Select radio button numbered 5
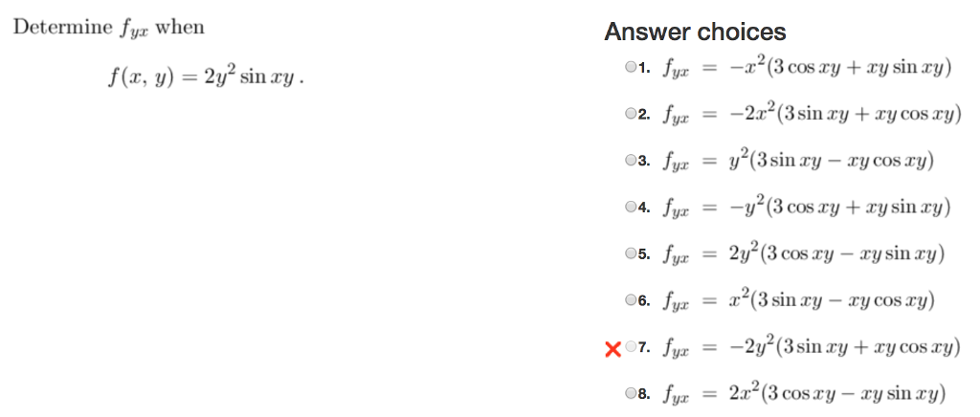Screen dimensions: 980x417 point(631,253)
